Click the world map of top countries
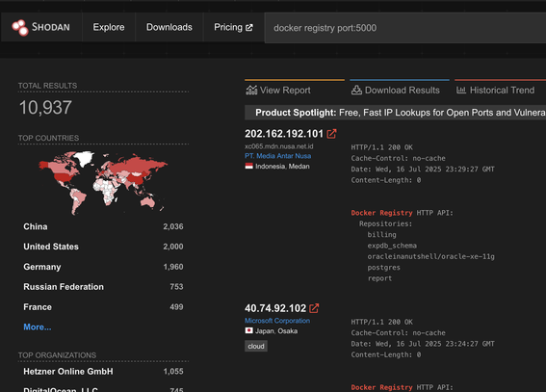The height and width of the screenshot is (392, 546). [103, 182]
